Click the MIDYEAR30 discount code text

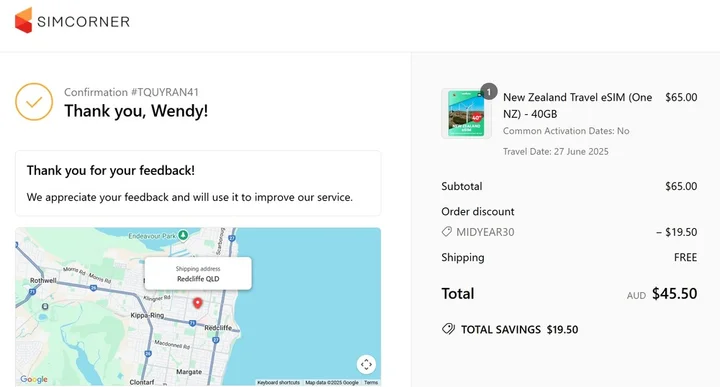485,232
